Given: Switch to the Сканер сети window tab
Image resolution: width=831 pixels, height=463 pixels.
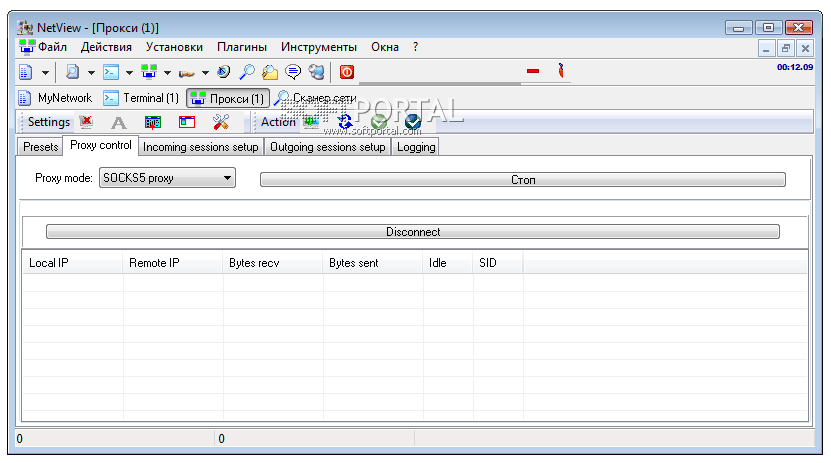Looking at the screenshot, I should pos(315,98).
